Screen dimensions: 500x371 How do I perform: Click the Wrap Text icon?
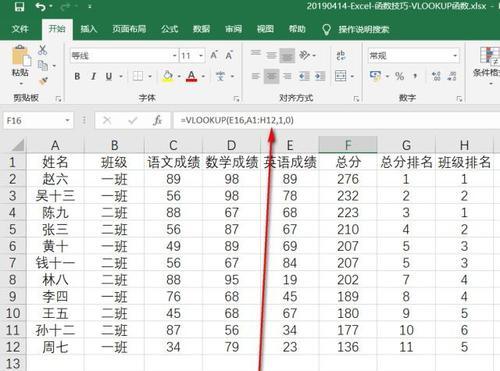(341, 55)
